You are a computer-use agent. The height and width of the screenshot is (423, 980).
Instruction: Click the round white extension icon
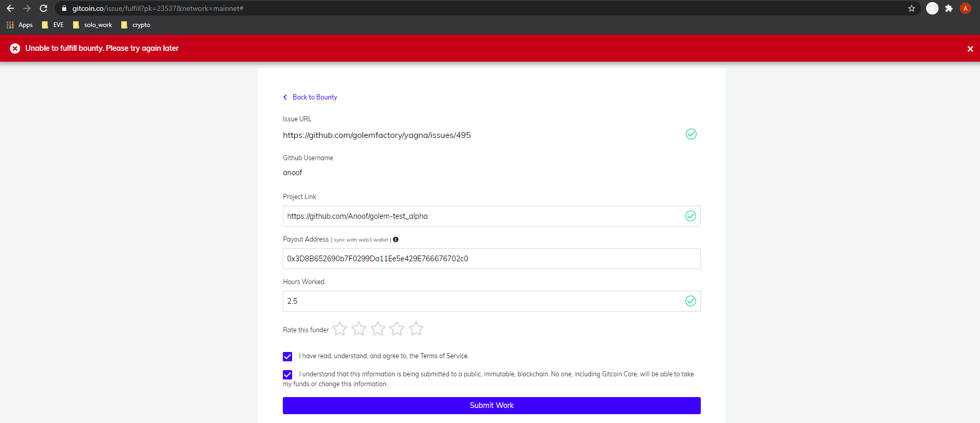(x=932, y=8)
